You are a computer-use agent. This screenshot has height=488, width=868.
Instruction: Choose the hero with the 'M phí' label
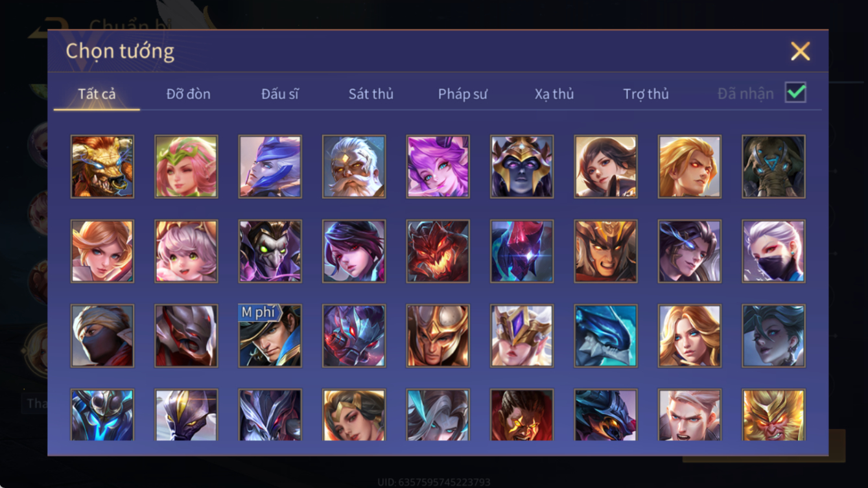click(270, 336)
